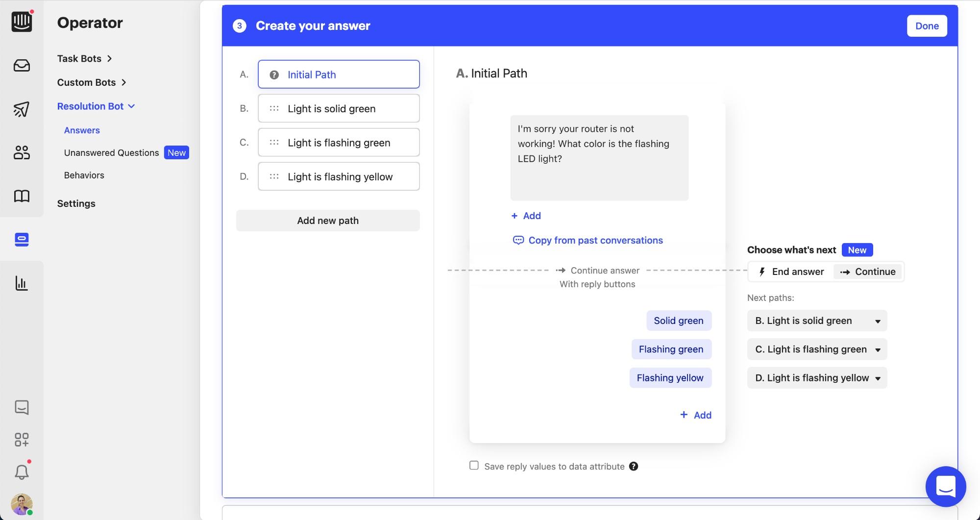
Task: Open the Messenger icon in lower sidebar
Action: 22,407
